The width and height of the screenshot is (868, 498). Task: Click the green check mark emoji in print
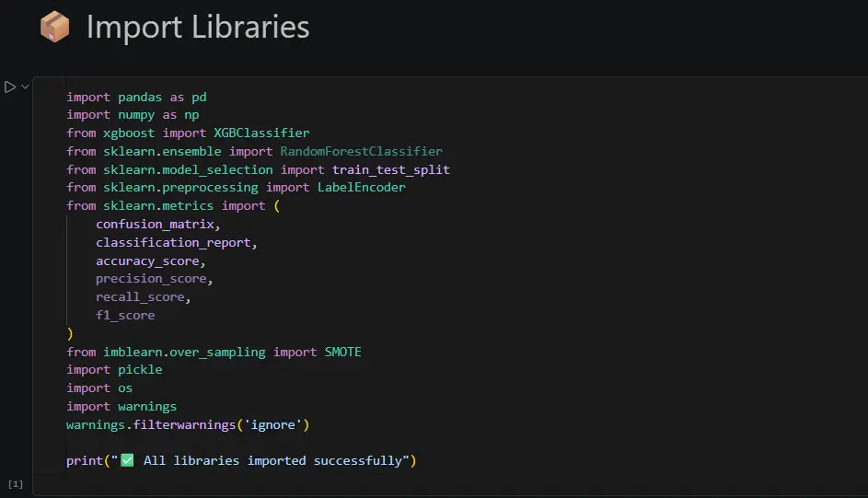click(x=127, y=460)
